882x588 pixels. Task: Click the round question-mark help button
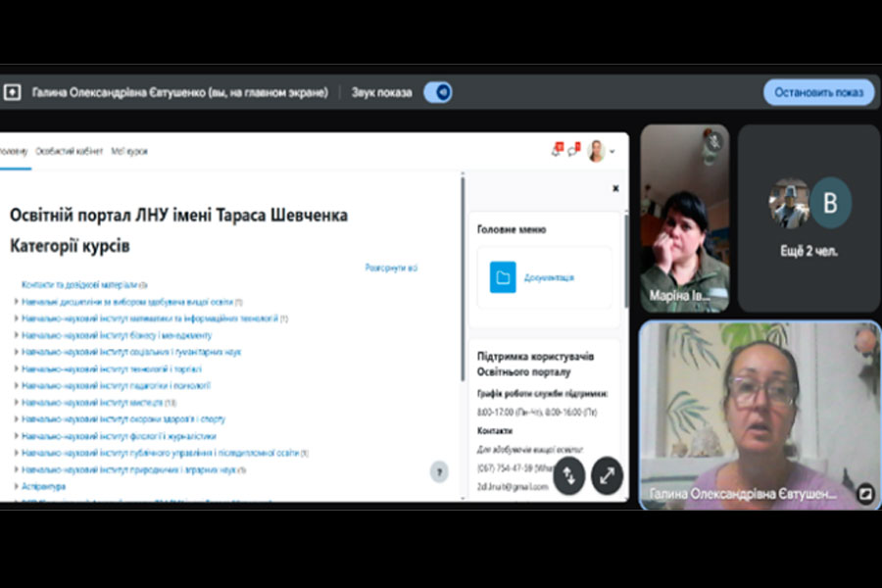point(439,471)
